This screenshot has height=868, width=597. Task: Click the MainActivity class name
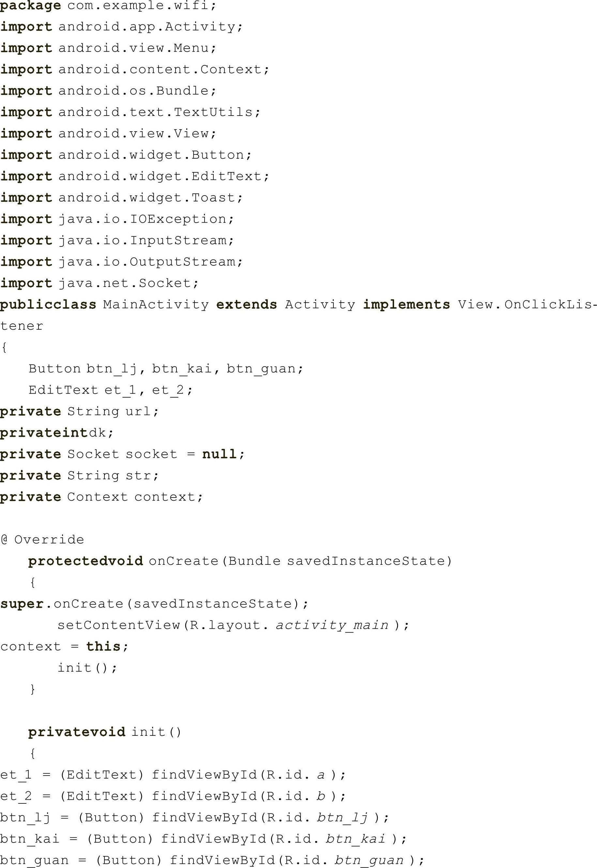click(156, 305)
